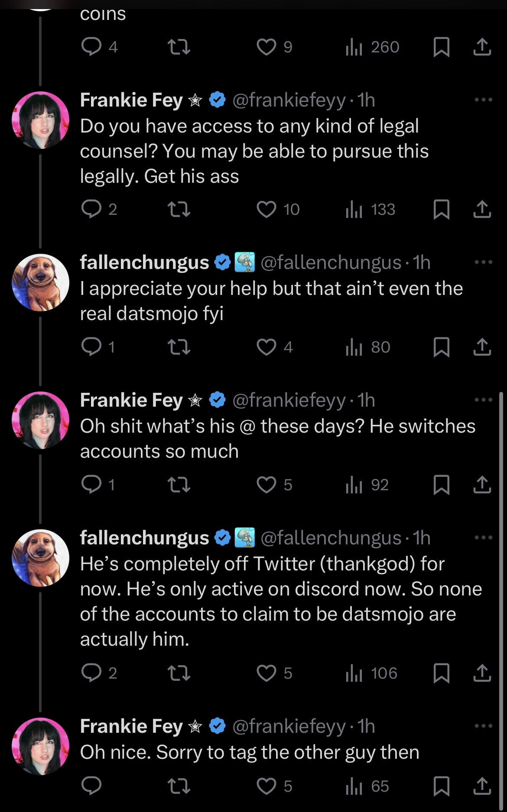Reply to Frankie Fey's legal counsel tweet
Screen dimensions: 507x812
tap(91, 210)
